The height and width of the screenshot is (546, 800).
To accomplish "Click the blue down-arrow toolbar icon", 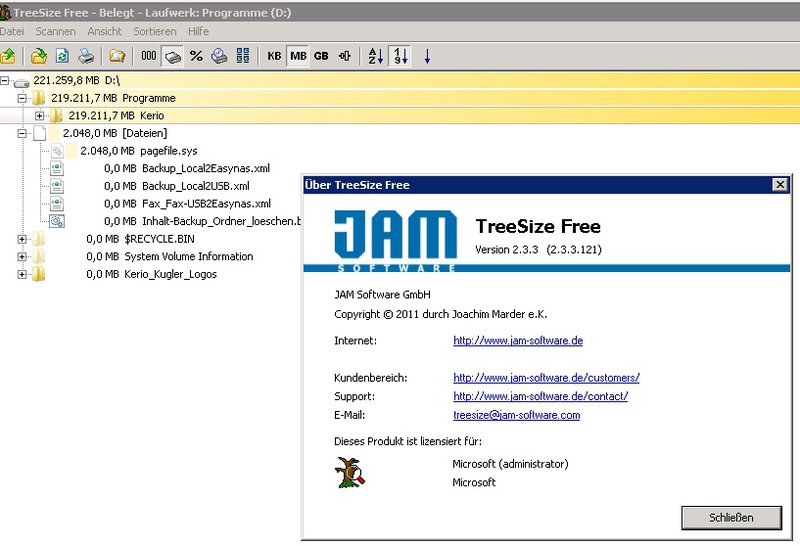I will [427, 56].
